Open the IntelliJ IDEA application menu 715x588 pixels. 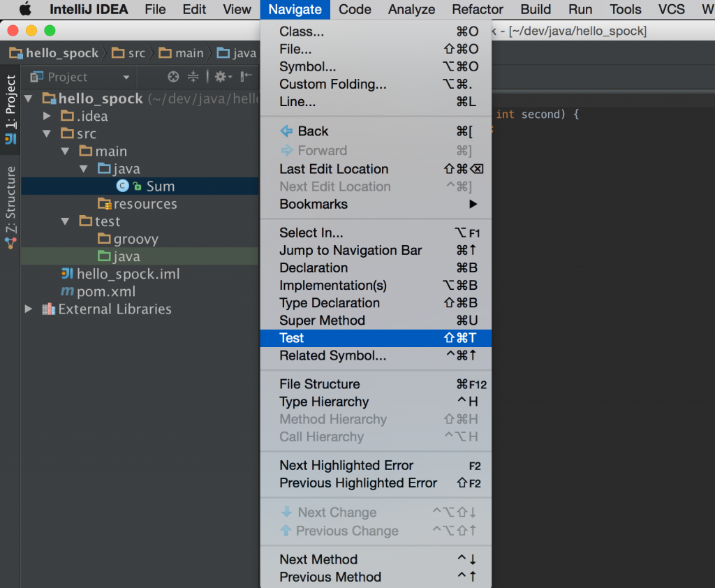click(x=89, y=9)
